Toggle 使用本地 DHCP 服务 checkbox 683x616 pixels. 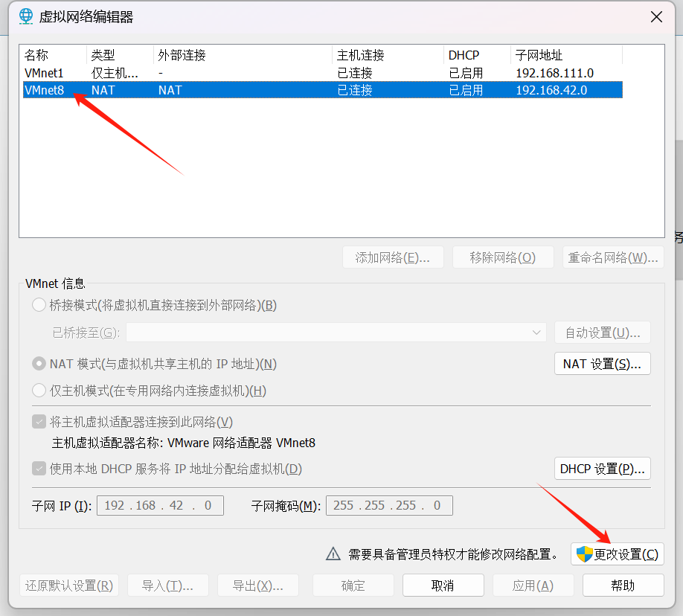39,469
